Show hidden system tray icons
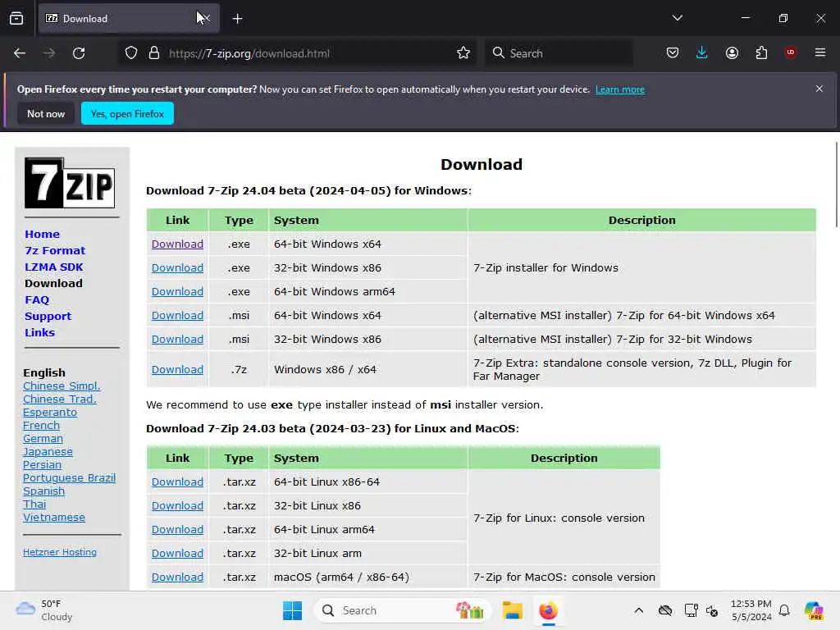Viewport: 840px width, 630px height. (638, 610)
